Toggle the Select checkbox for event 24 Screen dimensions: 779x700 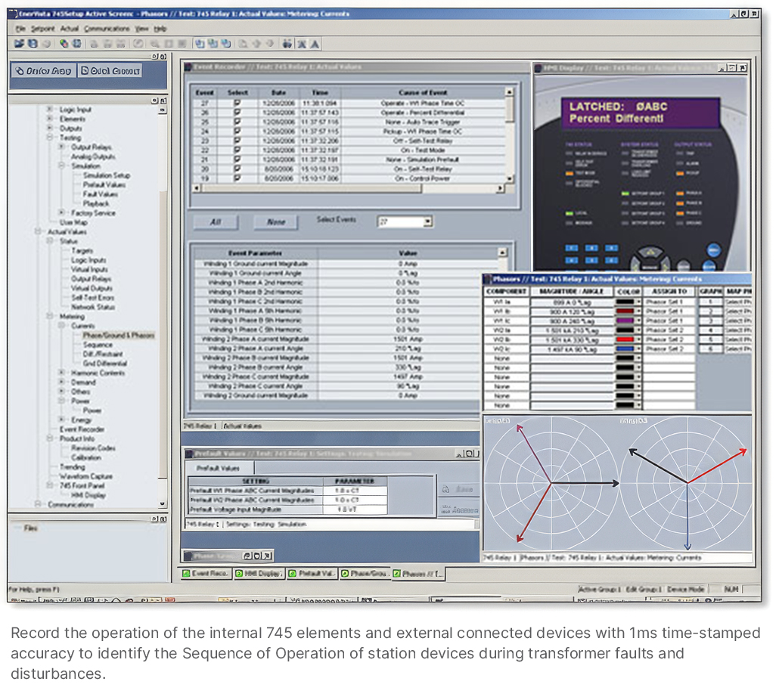[237, 131]
